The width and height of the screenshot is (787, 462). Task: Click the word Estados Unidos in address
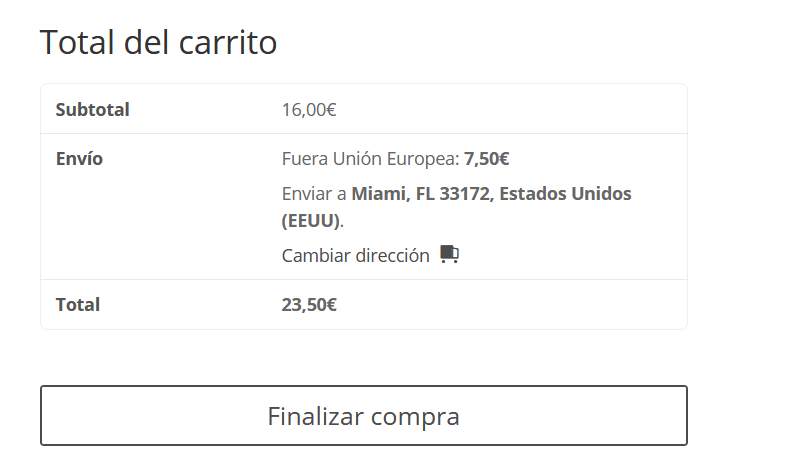coord(565,193)
